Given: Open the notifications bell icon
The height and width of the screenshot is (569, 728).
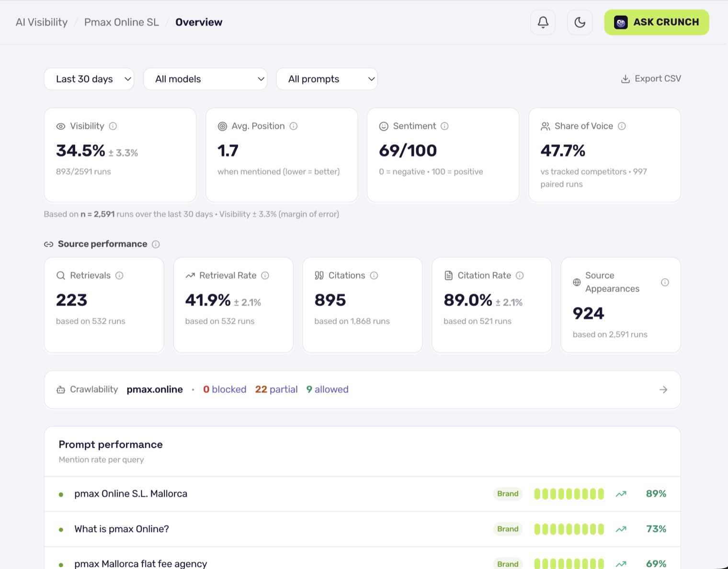Looking at the screenshot, I should (543, 23).
